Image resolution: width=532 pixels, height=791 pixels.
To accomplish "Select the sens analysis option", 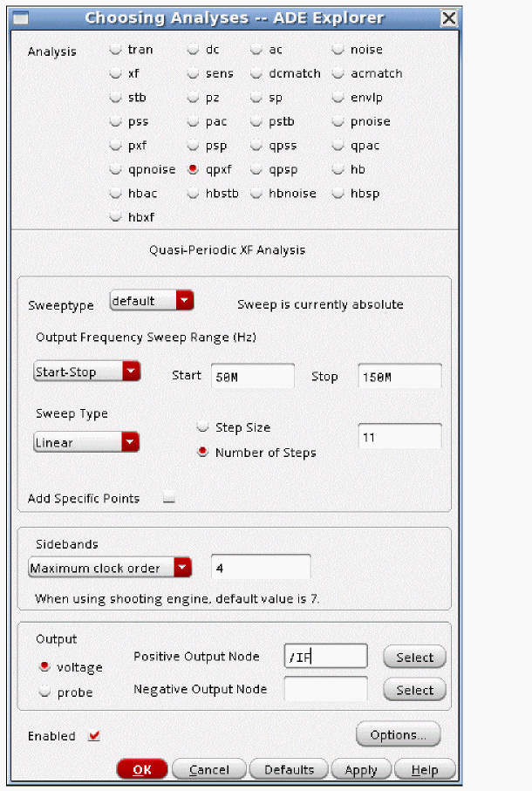I will [x=193, y=73].
